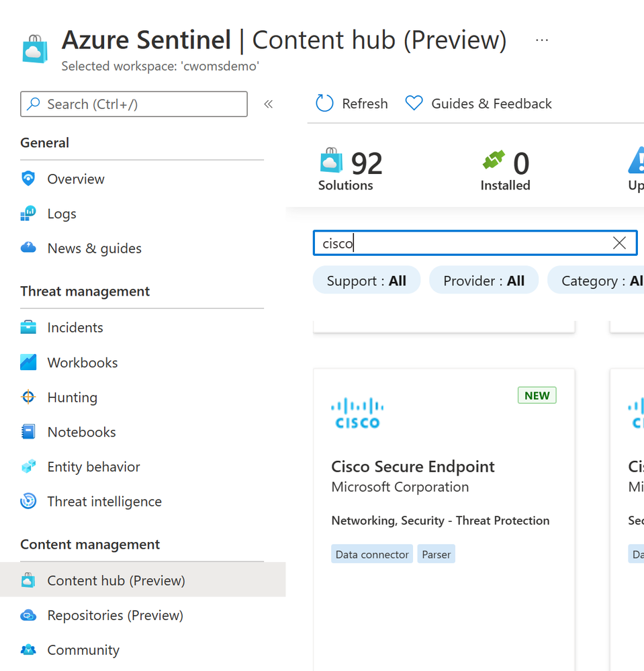Collapse the sidebar with double chevron

point(269,104)
